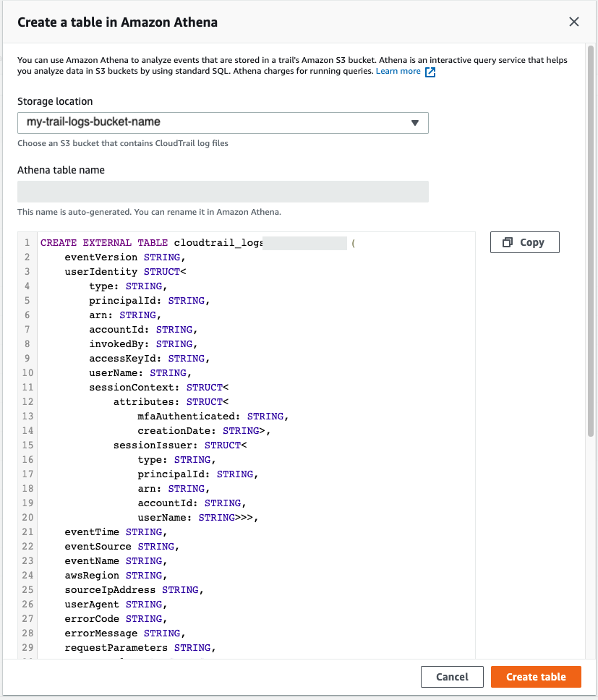Viewport: 598px width, 700px height.
Task: Click the eventTime STRING line
Action: (x=116, y=532)
